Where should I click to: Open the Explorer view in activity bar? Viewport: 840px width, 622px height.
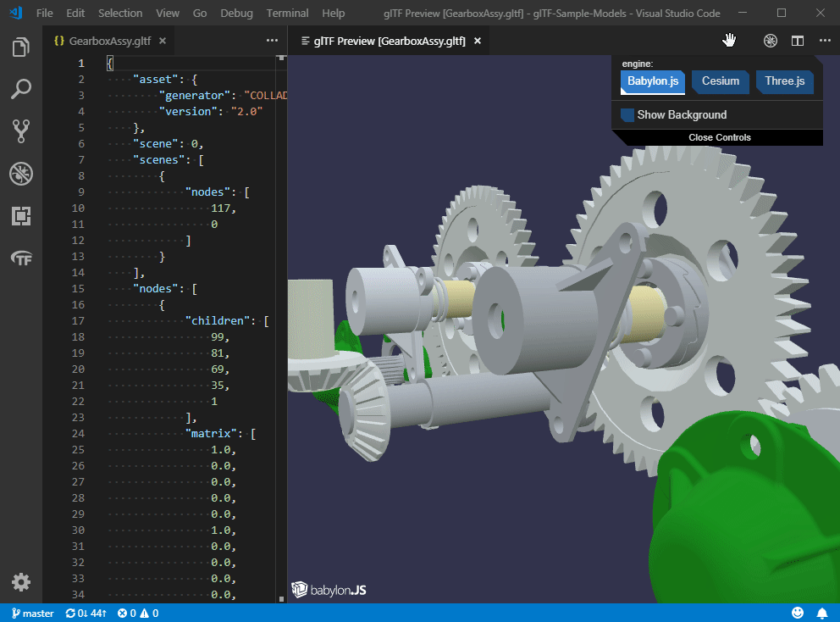point(21,47)
